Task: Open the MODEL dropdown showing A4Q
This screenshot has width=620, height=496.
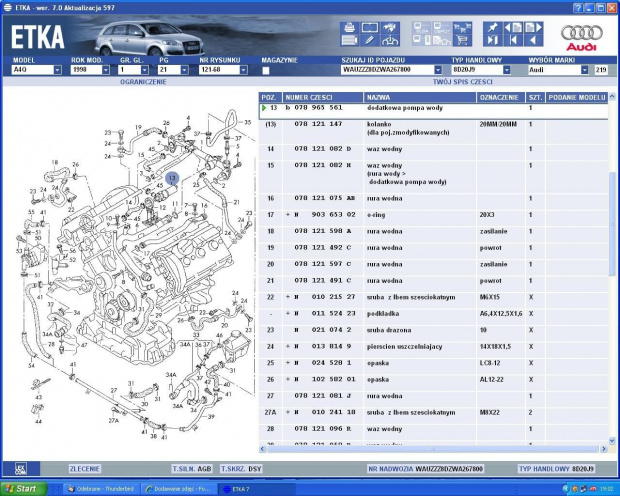Action: point(57,70)
